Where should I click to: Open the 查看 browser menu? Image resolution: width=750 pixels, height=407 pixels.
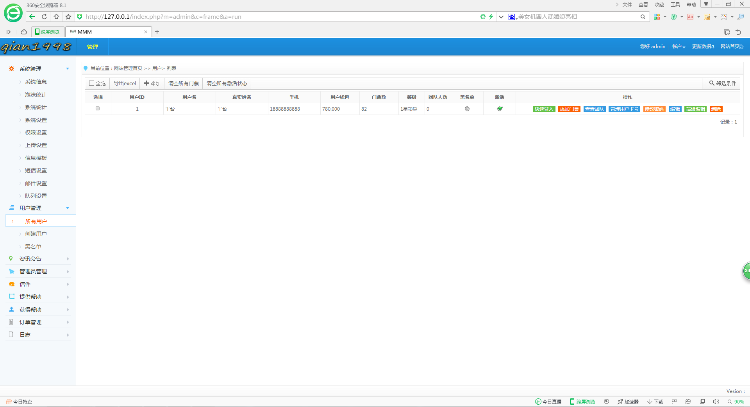[643, 4]
